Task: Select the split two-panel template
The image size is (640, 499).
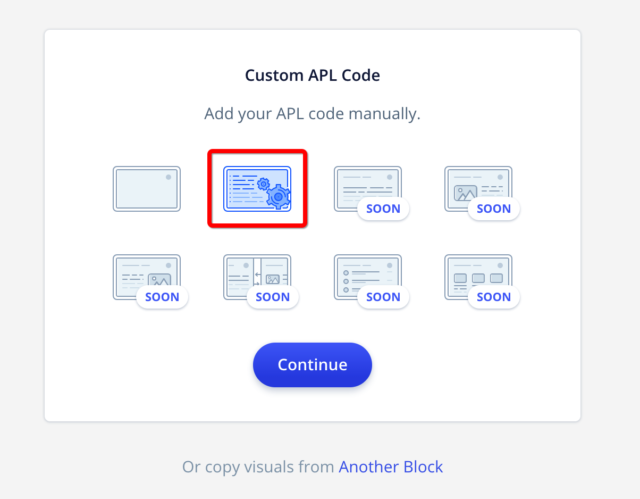Action: pos(257,277)
